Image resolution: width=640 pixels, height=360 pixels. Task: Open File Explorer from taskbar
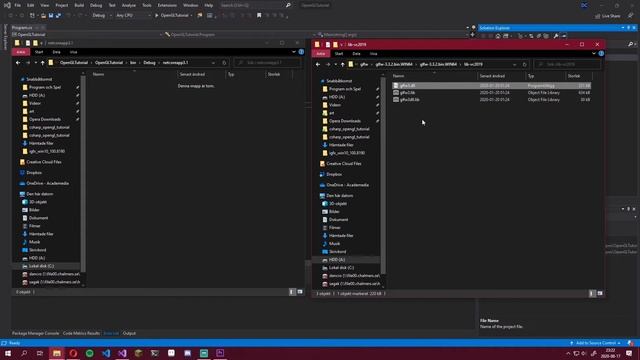pos(57,353)
